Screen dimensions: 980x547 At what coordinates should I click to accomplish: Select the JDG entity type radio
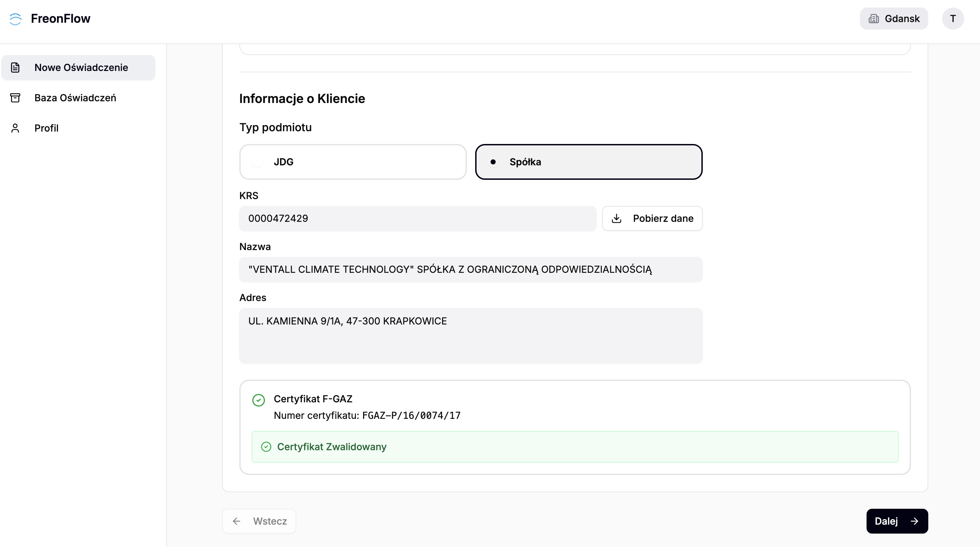pos(258,162)
